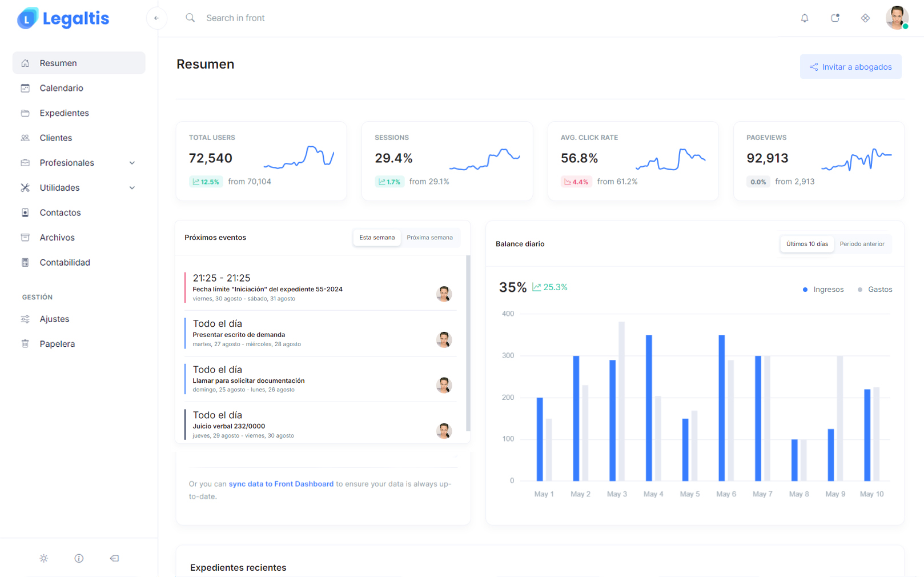This screenshot has width=924, height=577.
Task: Follow sync data to Front Dashboard link
Action: (x=281, y=484)
